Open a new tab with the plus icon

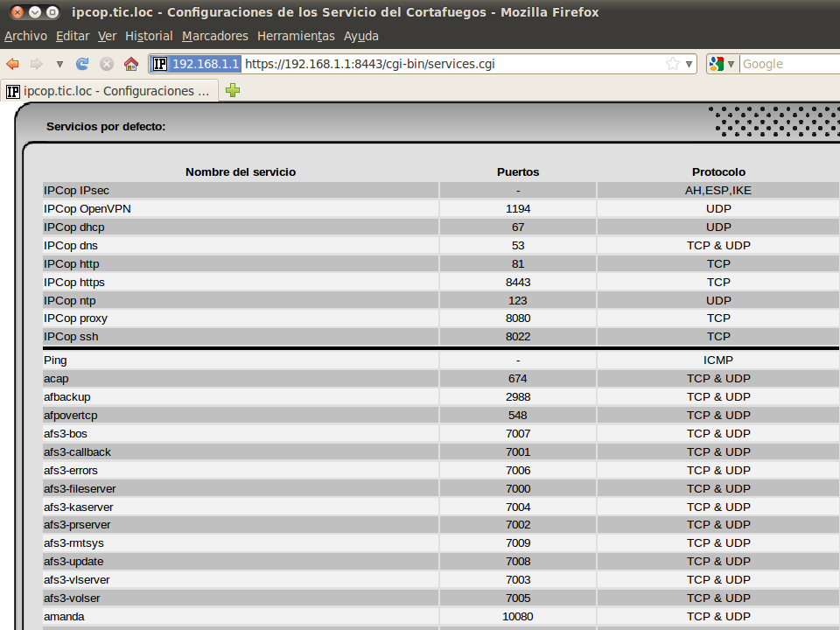pyautogui.click(x=233, y=90)
